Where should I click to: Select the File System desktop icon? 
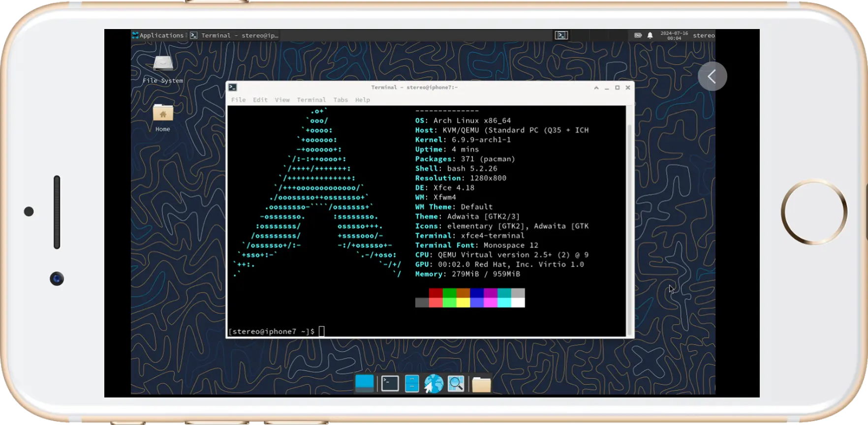163,69
